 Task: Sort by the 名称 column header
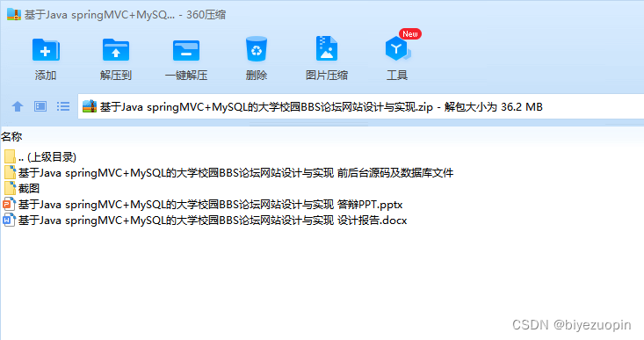11,137
